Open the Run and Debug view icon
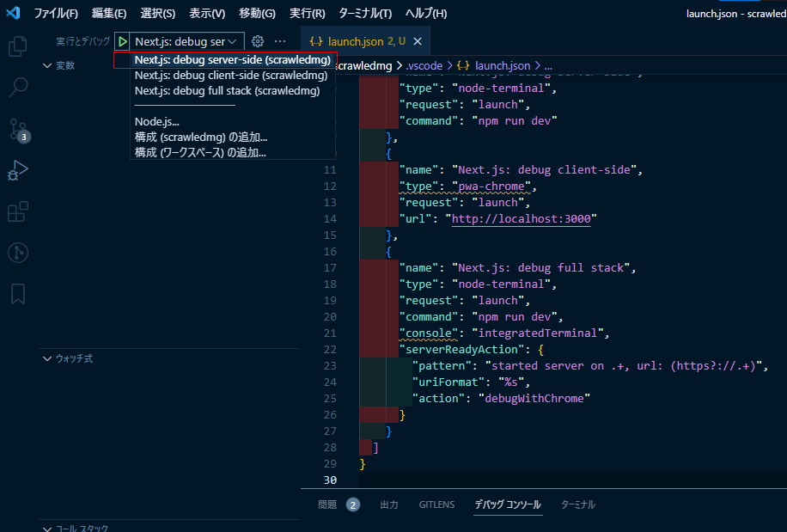The width and height of the screenshot is (787, 532). point(18,170)
